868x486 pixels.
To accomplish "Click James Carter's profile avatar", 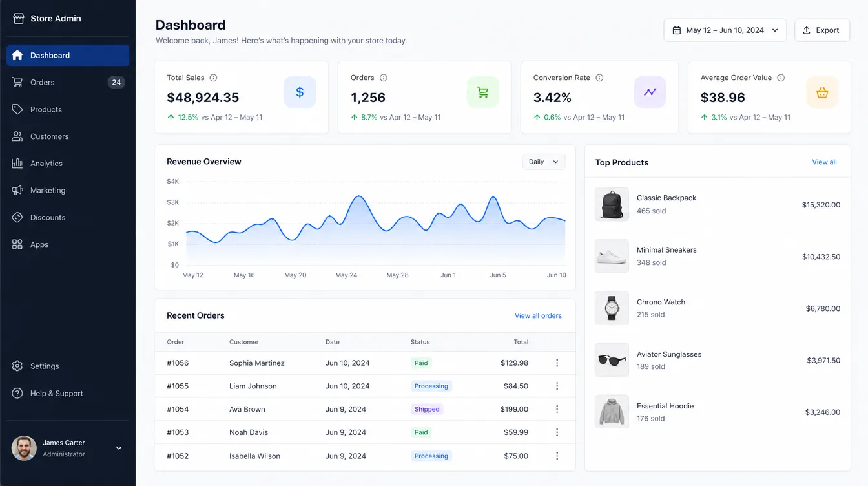I will (x=24, y=448).
